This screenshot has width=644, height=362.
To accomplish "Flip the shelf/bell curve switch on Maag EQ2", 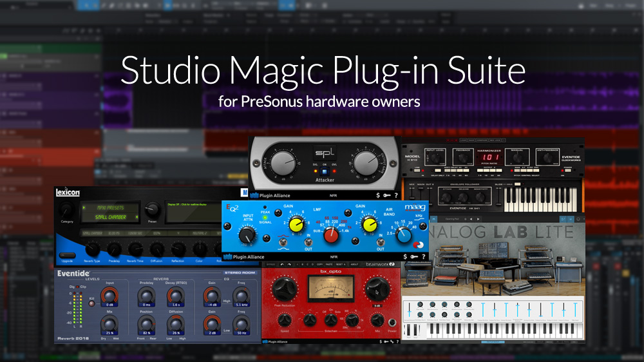I will click(283, 242).
